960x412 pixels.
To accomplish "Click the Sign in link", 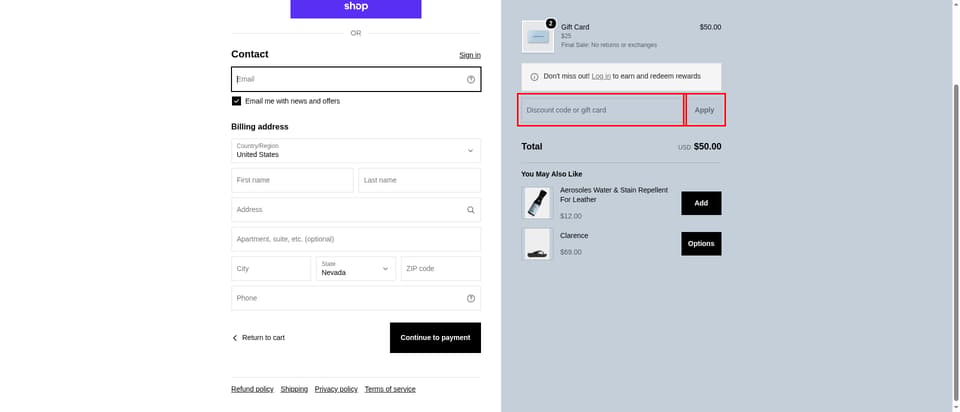I will [x=470, y=55].
